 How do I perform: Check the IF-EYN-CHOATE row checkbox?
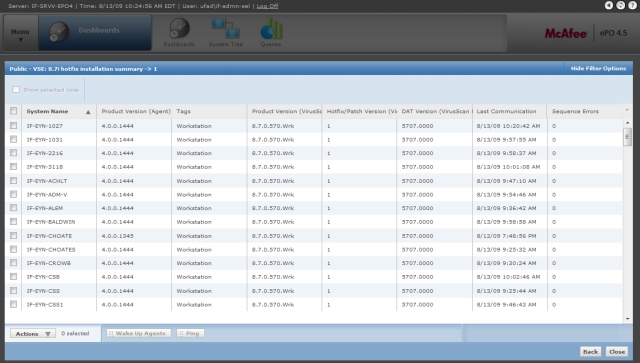[x=13, y=236]
